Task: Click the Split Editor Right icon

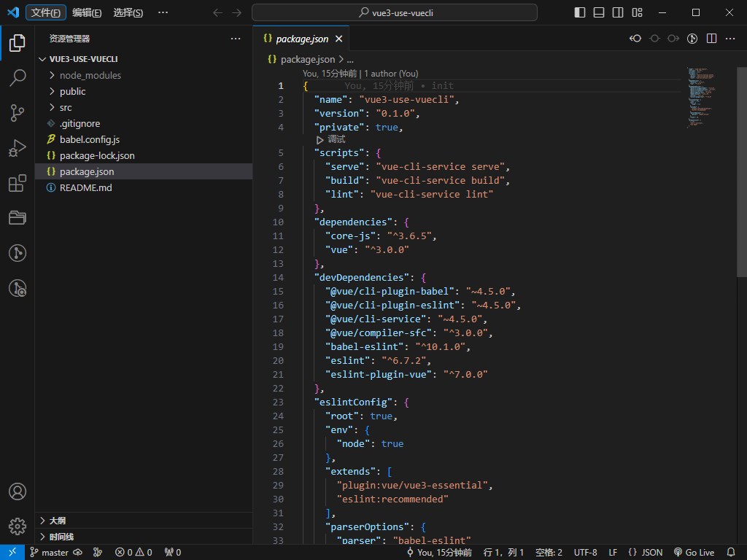Action: point(711,39)
